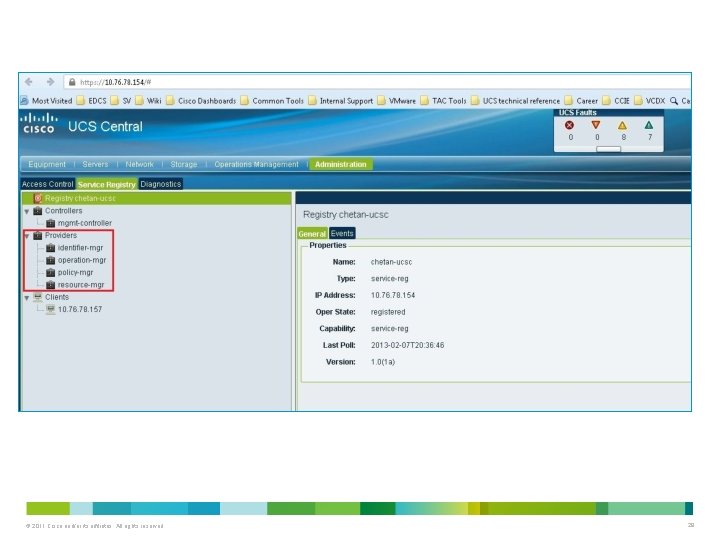Click the Cisco logo
The height and width of the screenshot is (540, 720).
[x=39, y=123]
